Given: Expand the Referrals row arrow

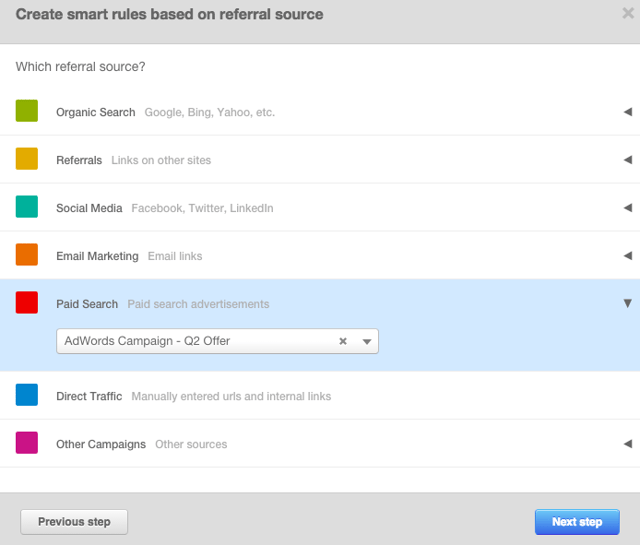Looking at the screenshot, I should 627,160.
